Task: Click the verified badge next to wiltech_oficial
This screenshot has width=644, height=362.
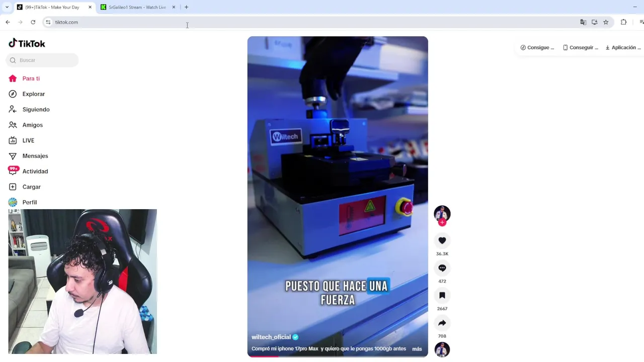Action: pos(295,337)
